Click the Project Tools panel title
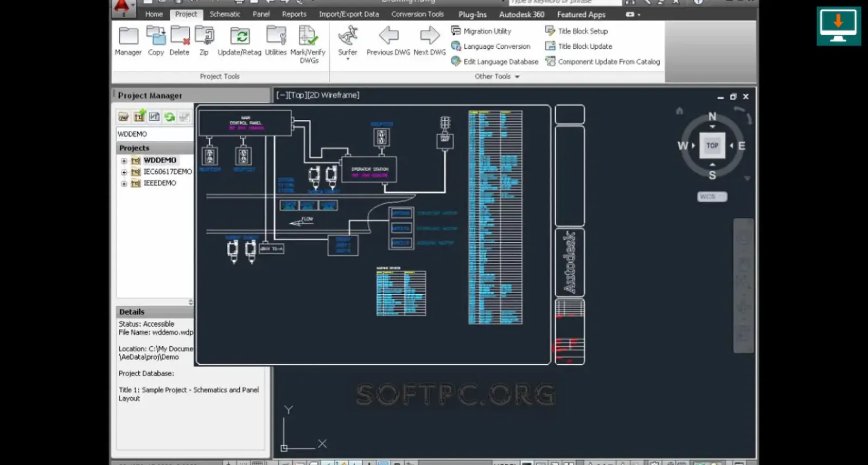 (219, 76)
